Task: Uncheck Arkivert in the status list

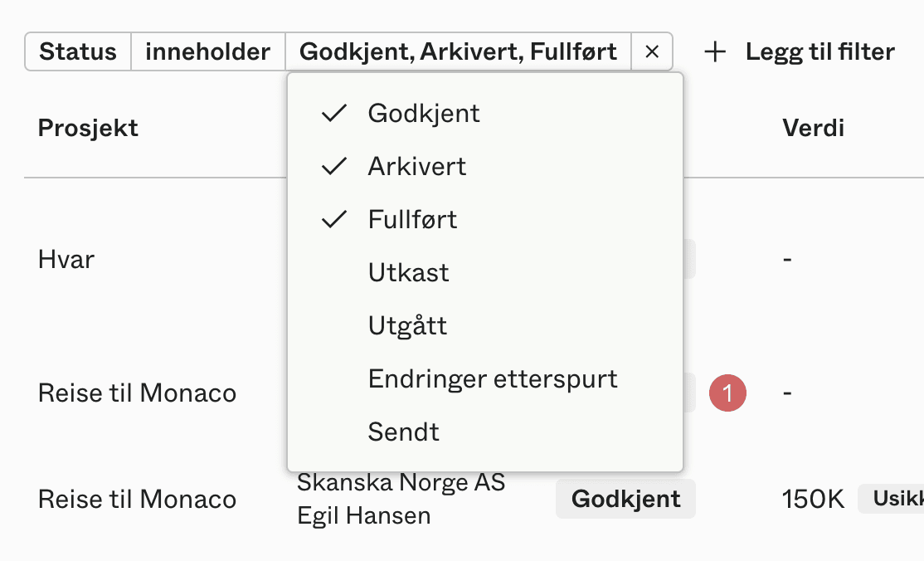Action: [416, 166]
